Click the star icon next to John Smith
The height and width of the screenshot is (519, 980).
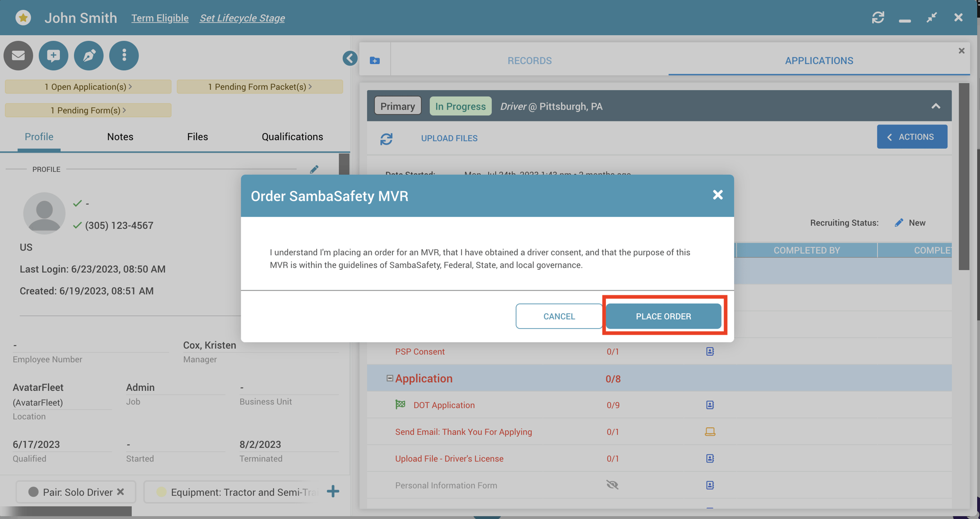(x=23, y=17)
